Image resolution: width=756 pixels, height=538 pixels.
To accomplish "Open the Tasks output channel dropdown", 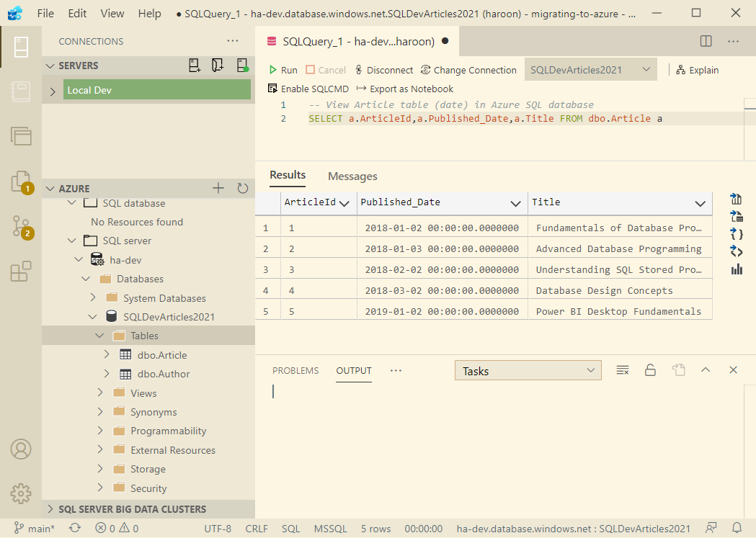I will pos(528,371).
